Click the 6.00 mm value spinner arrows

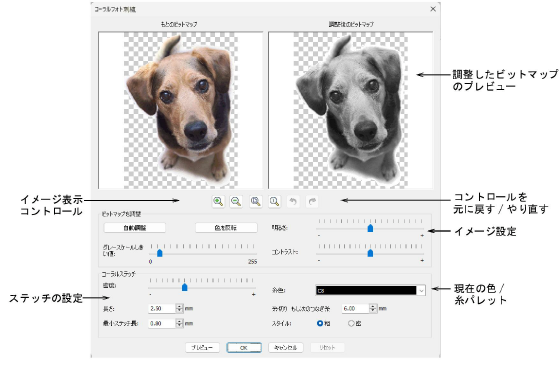[373, 308]
